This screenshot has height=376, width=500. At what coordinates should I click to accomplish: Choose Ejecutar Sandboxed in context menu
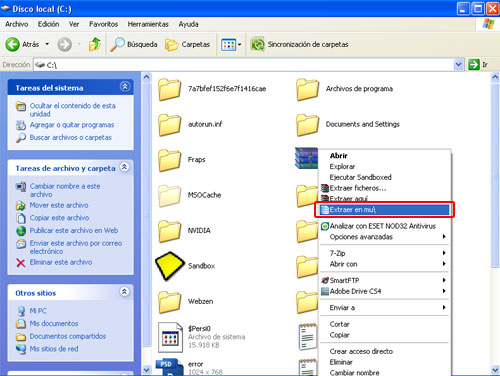point(384,177)
